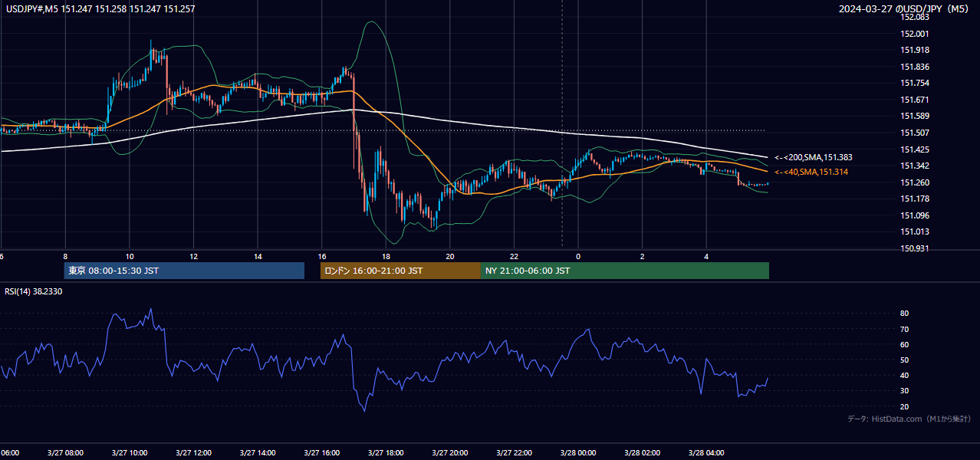This screenshot has width=980, height=460.
Task: Click RSI scale value 70
Action: [x=905, y=329]
